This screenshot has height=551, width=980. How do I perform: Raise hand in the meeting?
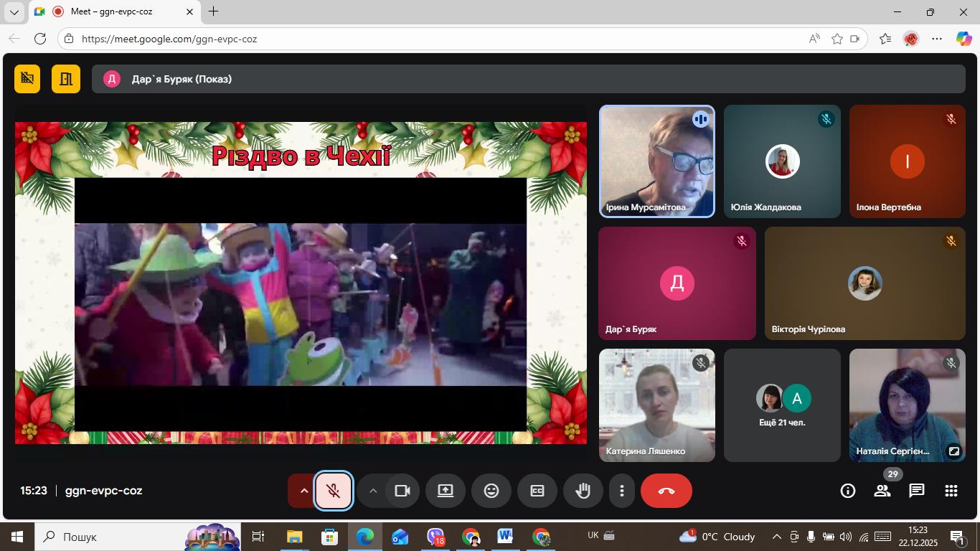pyautogui.click(x=583, y=491)
